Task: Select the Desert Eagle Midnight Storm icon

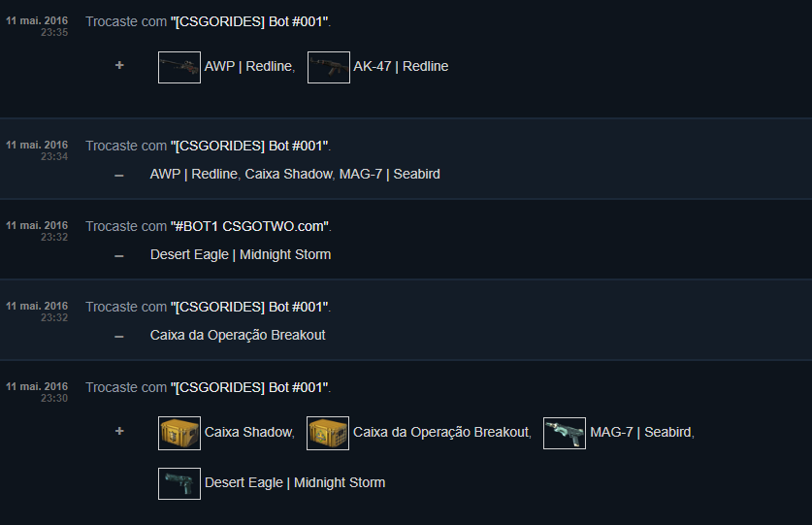Action: [x=179, y=483]
